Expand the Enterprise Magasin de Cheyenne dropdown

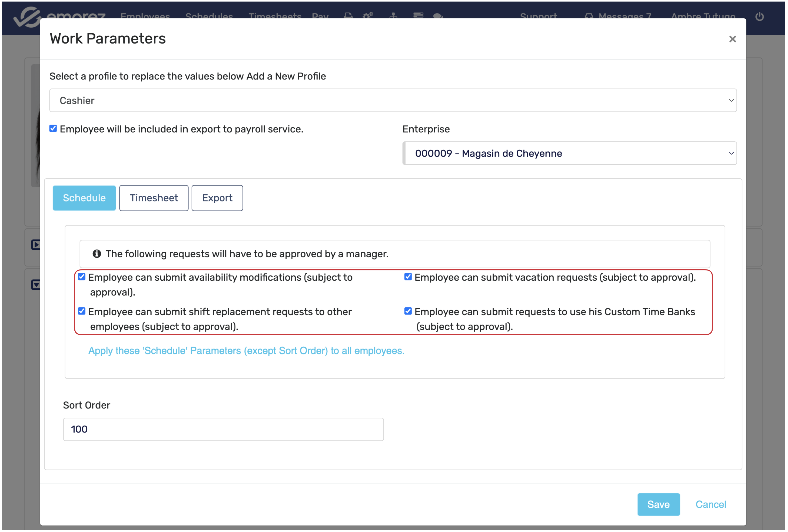point(569,153)
